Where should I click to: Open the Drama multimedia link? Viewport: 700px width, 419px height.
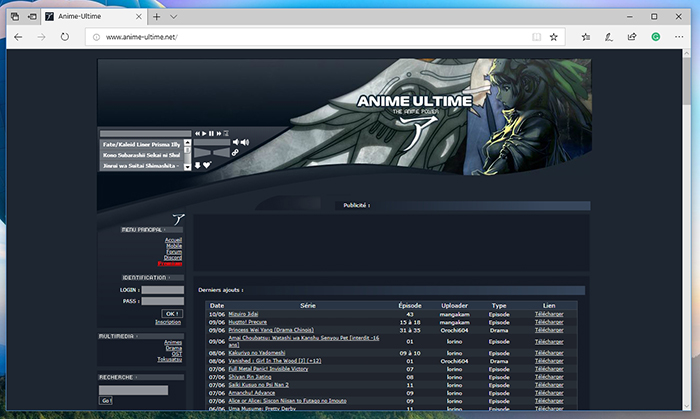(x=174, y=348)
